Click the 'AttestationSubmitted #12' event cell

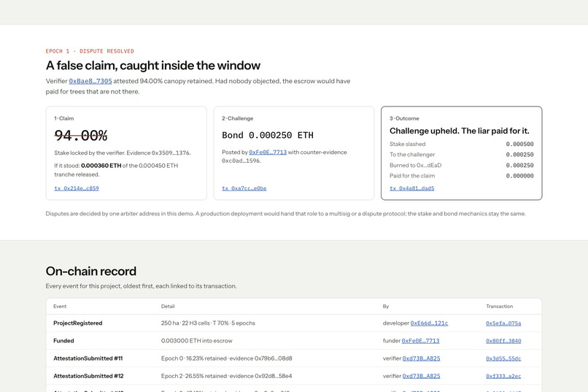(x=88, y=376)
